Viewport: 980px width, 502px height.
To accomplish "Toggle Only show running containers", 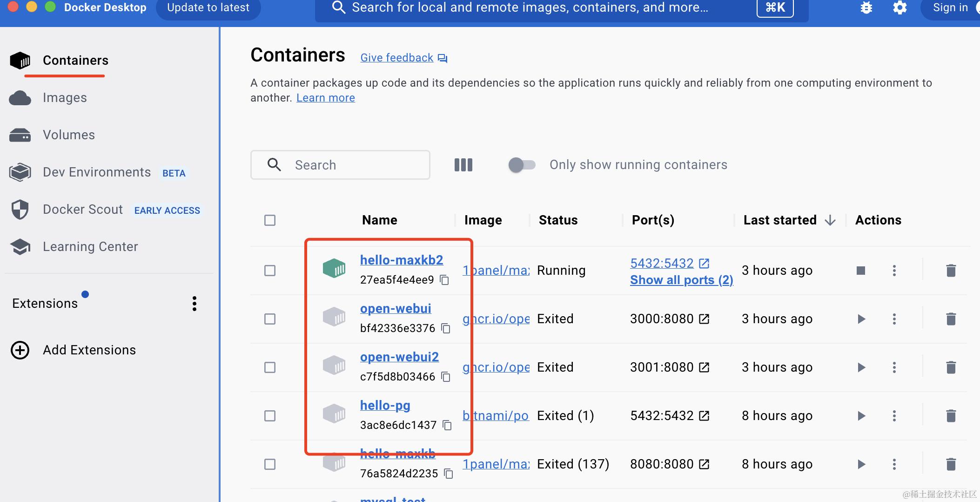I will pyautogui.click(x=522, y=165).
